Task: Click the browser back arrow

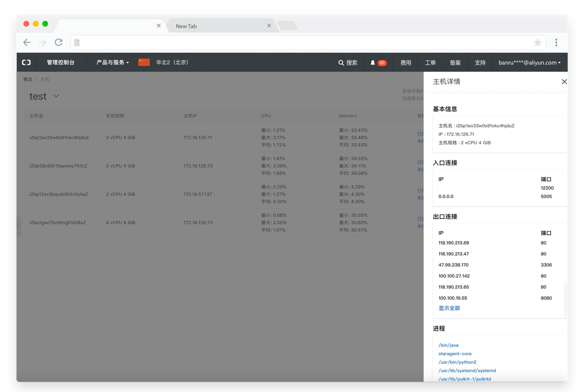Action: [x=27, y=42]
